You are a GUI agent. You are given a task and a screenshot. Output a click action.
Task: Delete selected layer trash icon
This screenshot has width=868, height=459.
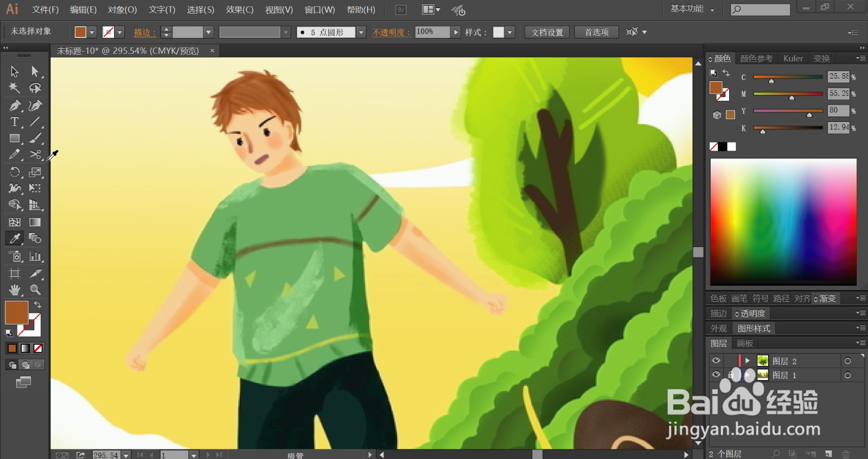[846, 454]
